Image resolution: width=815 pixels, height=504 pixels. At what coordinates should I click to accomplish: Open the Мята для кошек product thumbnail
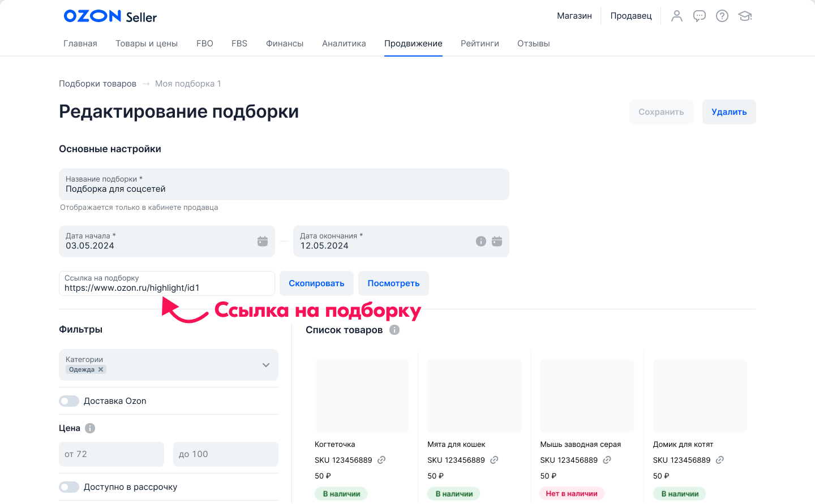[x=474, y=396]
